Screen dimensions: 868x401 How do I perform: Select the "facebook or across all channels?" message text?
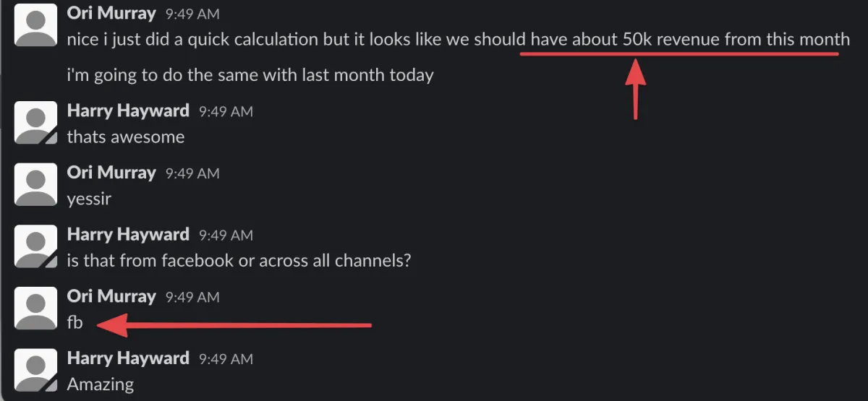[239, 260]
